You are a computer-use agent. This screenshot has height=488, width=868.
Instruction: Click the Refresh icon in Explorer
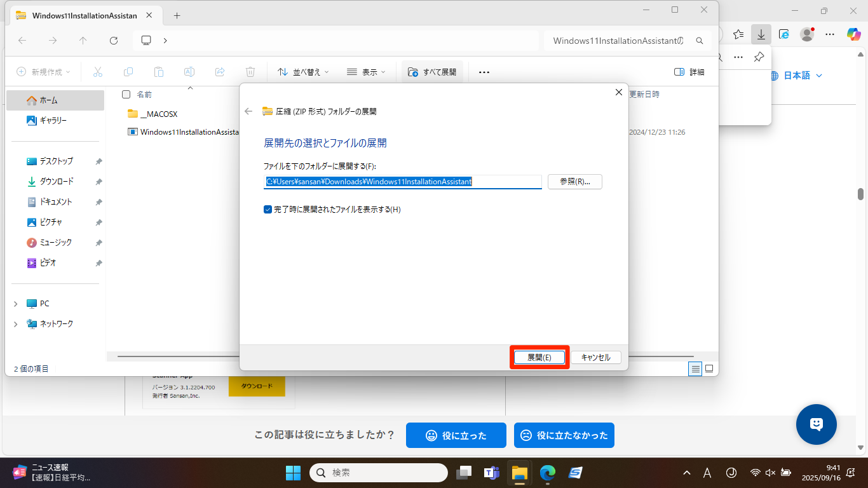click(114, 40)
